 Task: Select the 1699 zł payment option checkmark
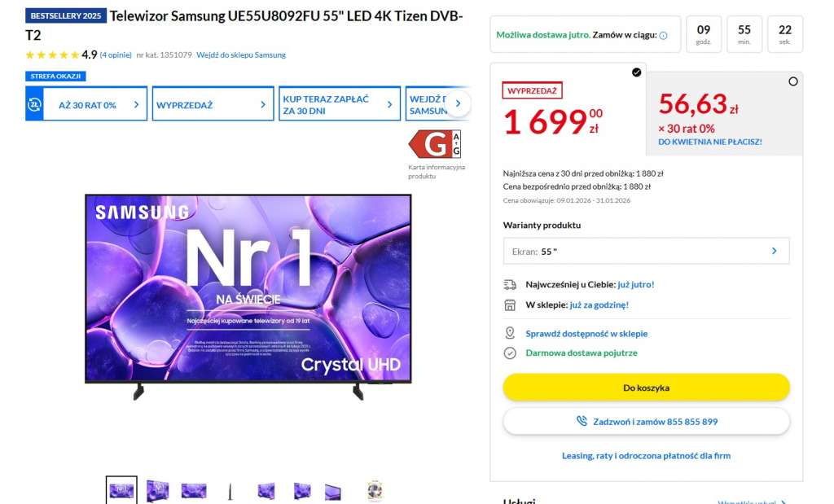(634, 72)
